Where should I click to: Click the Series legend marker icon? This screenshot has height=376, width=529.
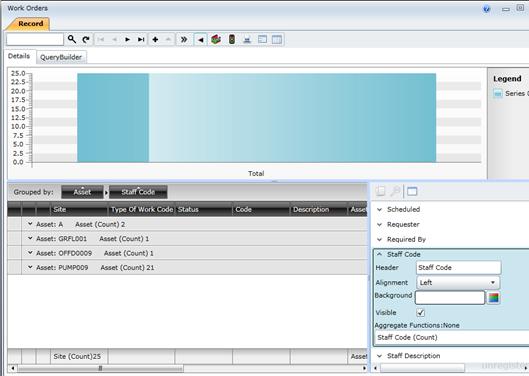498,93
